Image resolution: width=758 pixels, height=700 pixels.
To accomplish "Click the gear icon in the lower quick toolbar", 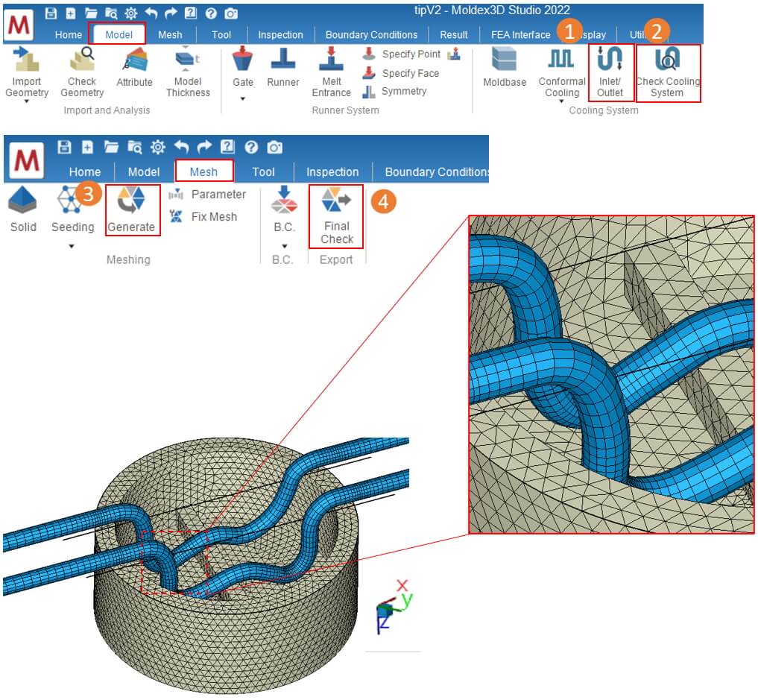I will [x=157, y=147].
